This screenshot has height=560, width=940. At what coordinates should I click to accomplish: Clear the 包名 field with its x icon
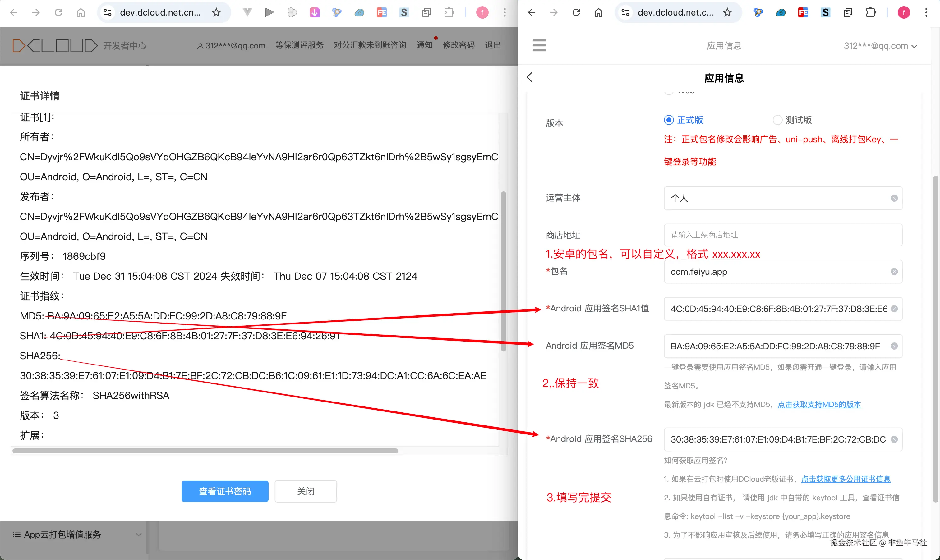tap(894, 272)
